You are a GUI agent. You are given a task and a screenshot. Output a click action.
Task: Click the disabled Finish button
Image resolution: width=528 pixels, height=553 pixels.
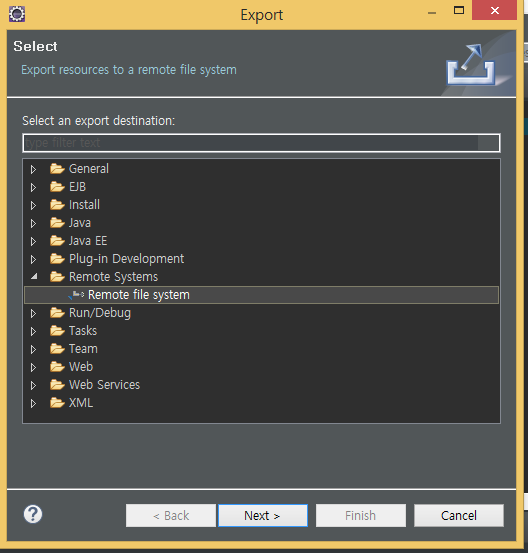tap(360, 516)
